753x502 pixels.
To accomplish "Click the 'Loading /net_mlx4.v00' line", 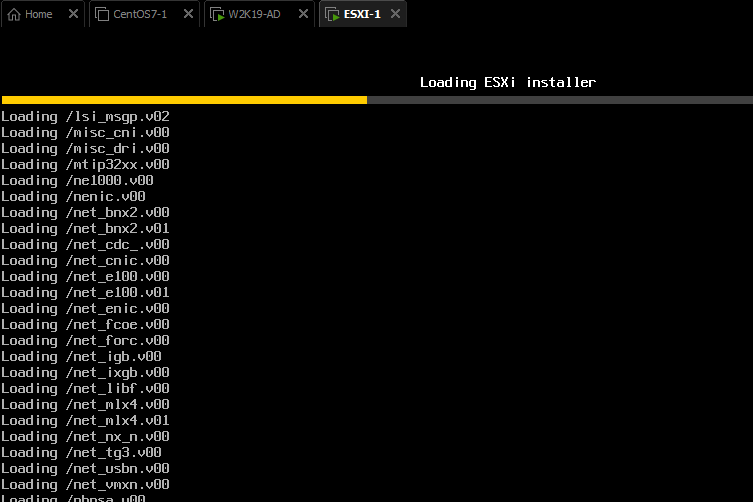I will pyautogui.click(x=85, y=404).
